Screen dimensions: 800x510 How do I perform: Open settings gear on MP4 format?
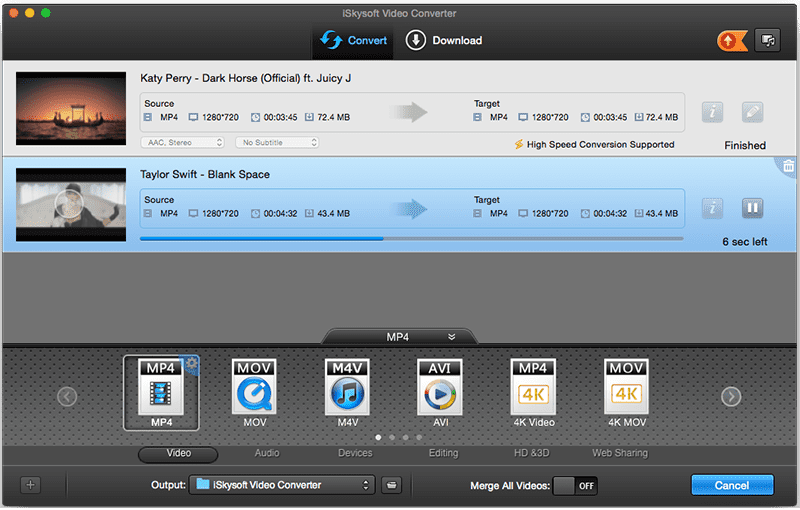pos(191,366)
